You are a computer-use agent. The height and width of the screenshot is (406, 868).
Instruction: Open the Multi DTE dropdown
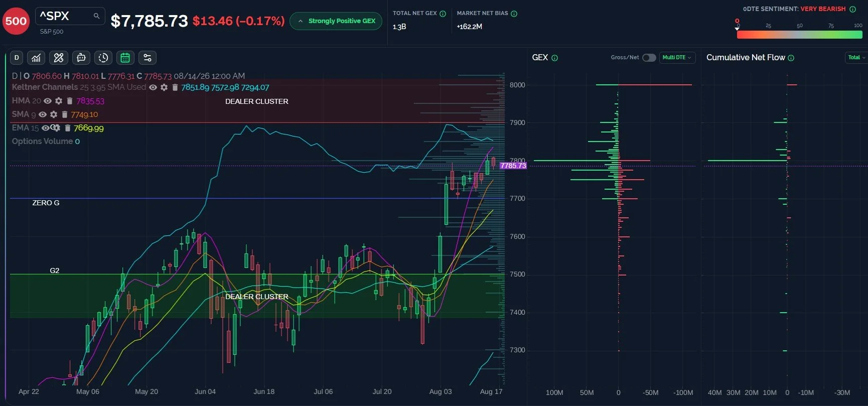pos(677,58)
